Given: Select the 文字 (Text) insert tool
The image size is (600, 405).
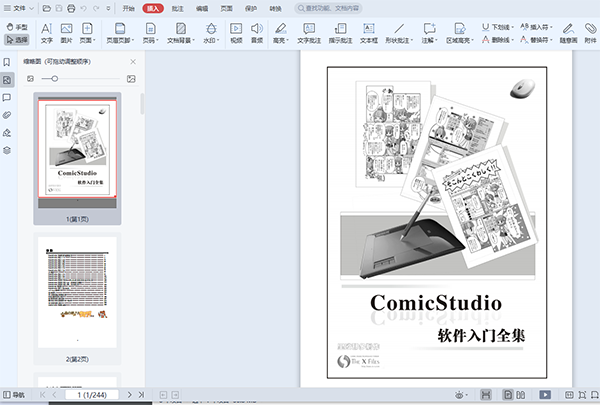Looking at the screenshot, I should tap(47, 32).
